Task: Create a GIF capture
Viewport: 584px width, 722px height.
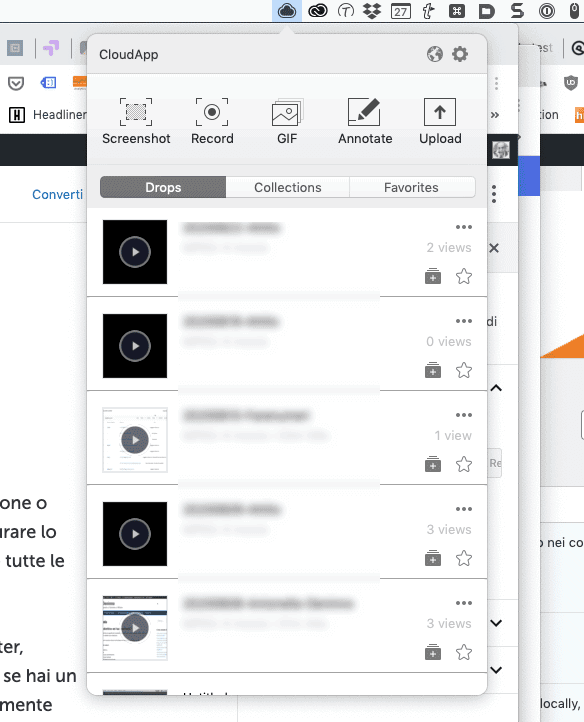Action: (x=287, y=122)
